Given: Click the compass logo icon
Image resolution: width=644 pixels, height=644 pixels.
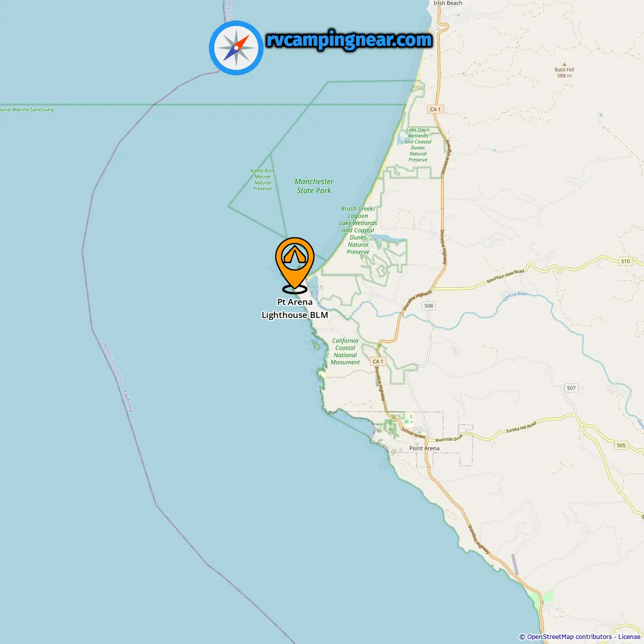Looking at the screenshot, I should tap(236, 48).
